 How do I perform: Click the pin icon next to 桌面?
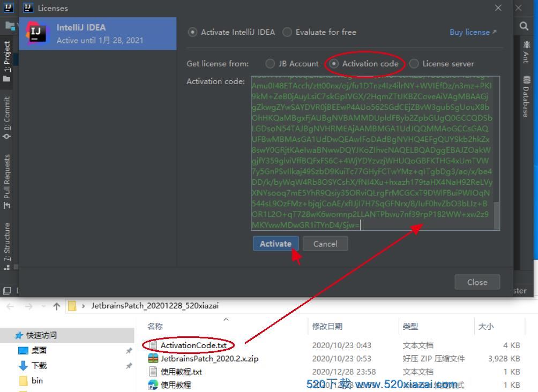pyautogui.click(x=129, y=351)
